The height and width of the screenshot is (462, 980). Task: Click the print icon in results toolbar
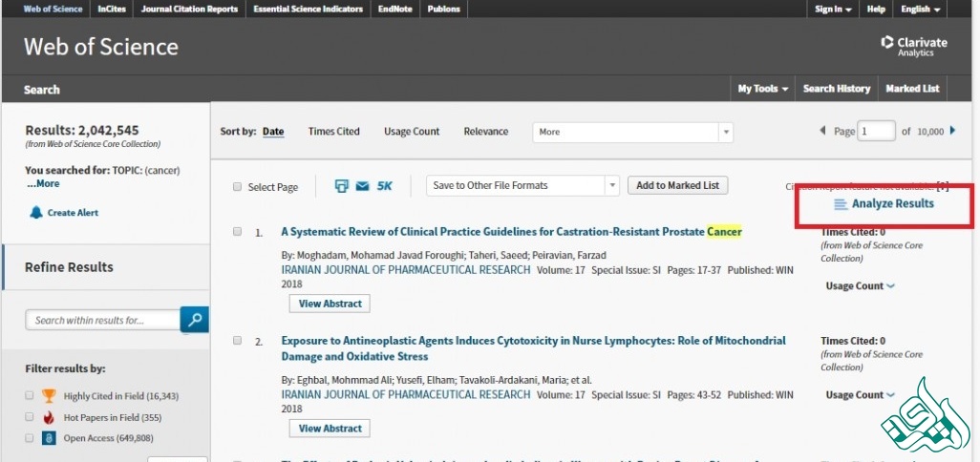click(x=342, y=186)
